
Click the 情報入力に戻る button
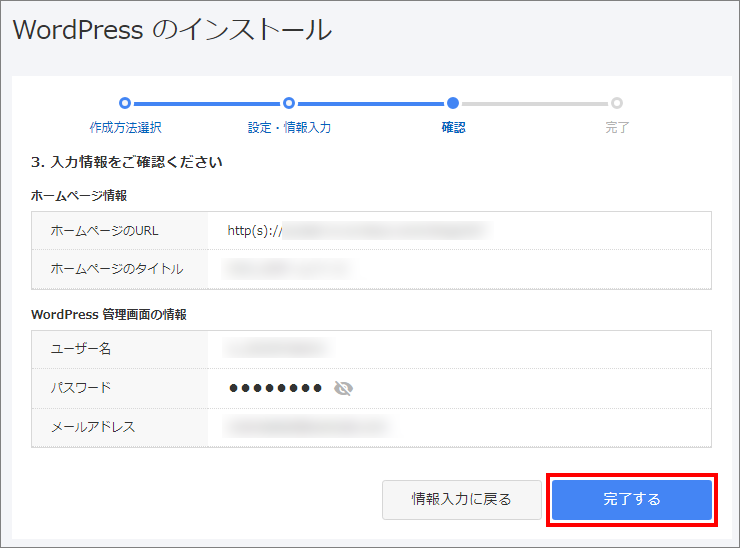pyautogui.click(x=461, y=499)
